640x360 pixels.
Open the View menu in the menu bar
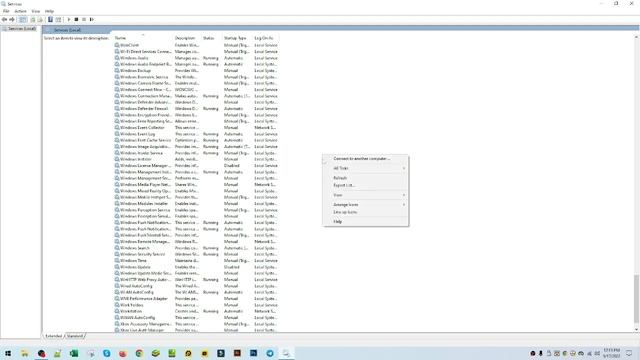[36, 11]
